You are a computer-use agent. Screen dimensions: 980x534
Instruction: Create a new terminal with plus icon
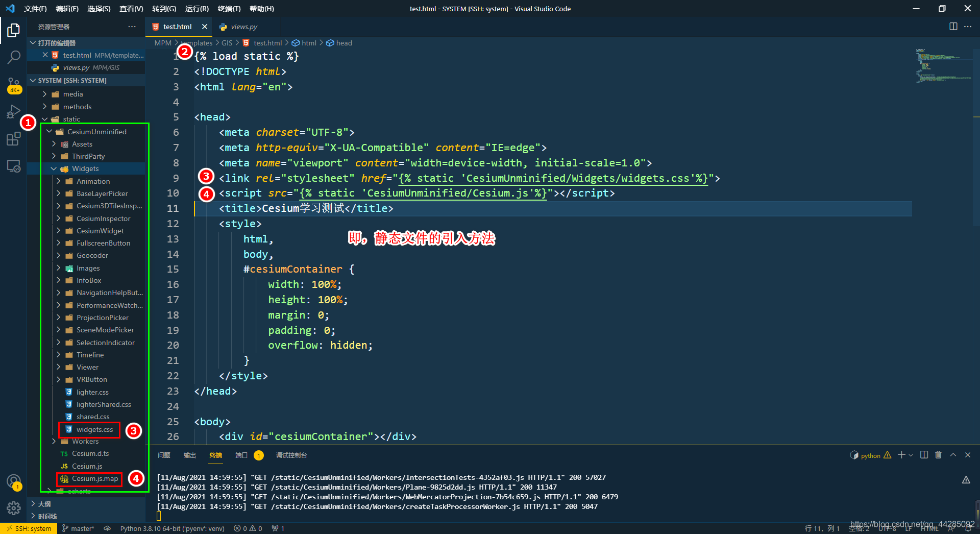pyautogui.click(x=901, y=455)
